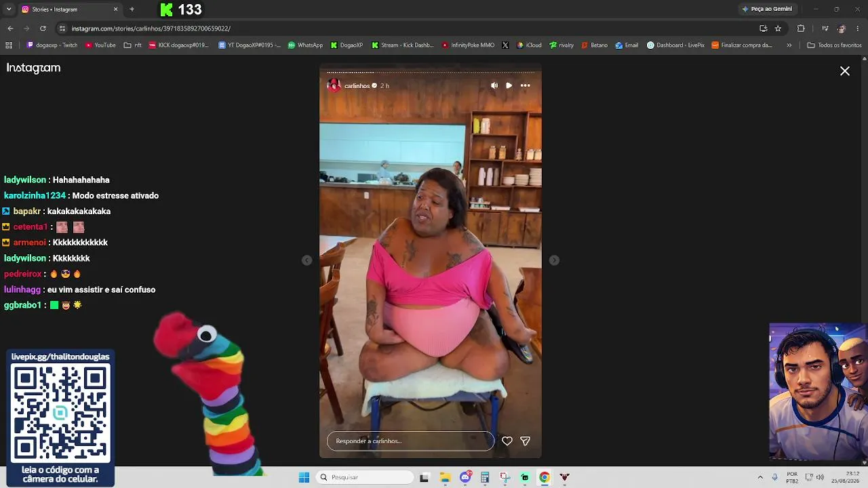
Task: Click the story progress bar at top
Action: click(431, 72)
